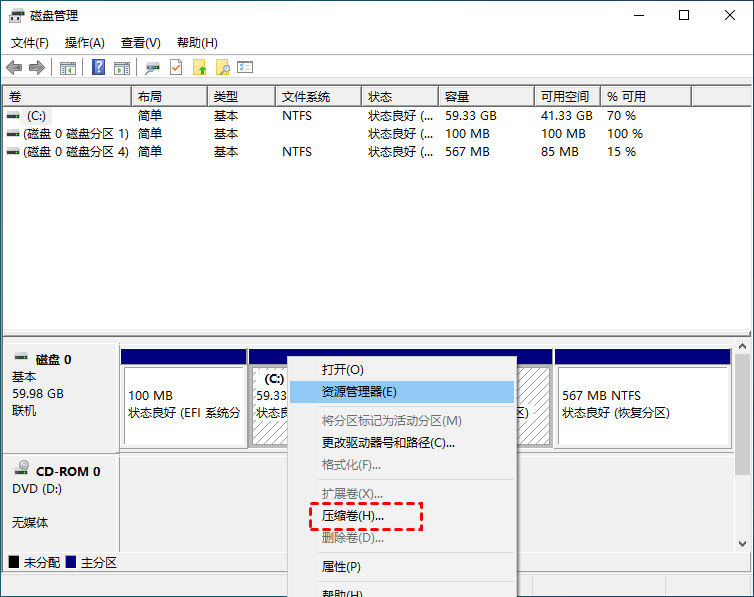Click the red checkmark document toolbar icon
Image resolution: width=754 pixels, height=597 pixels.
(x=176, y=67)
